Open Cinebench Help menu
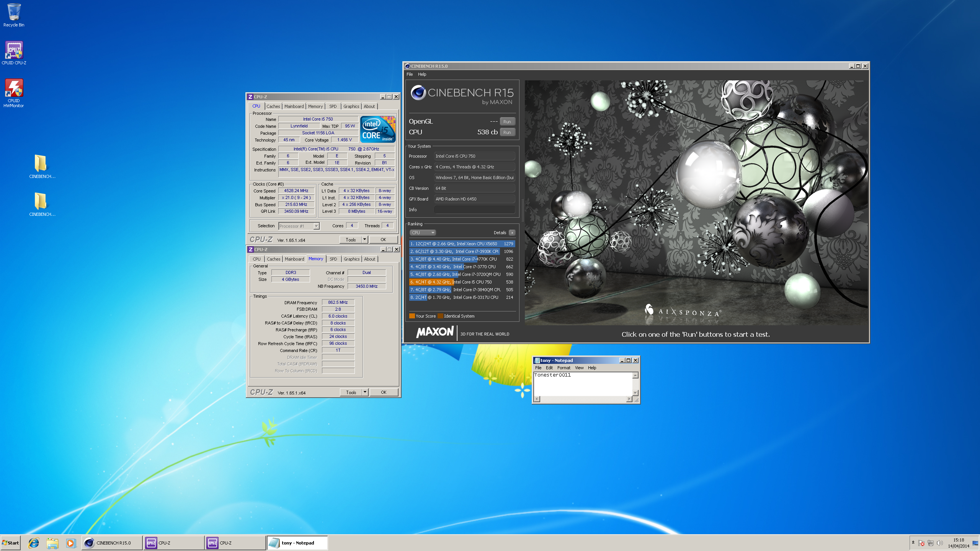The image size is (980, 551). click(422, 74)
